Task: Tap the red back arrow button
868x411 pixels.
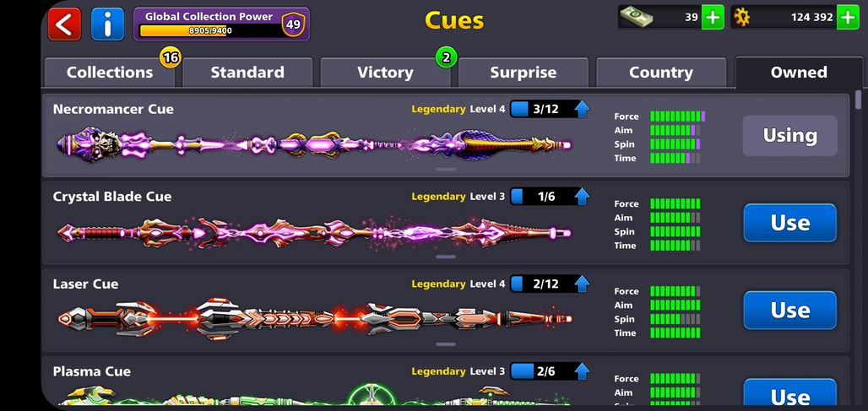Action: (x=64, y=24)
